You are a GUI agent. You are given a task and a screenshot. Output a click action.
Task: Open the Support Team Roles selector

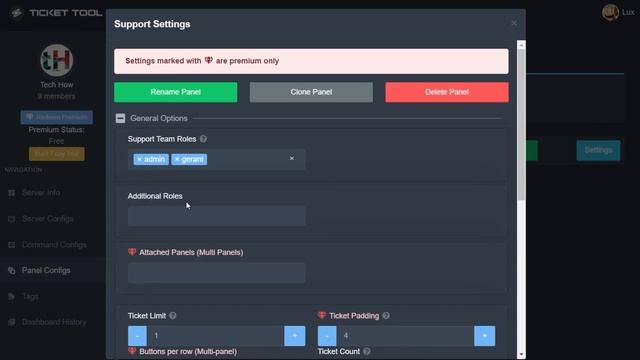(216, 159)
